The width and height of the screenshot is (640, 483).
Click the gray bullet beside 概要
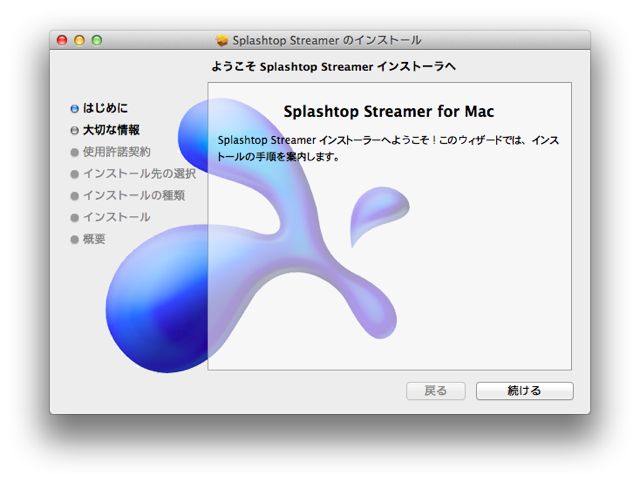[x=74, y=240]
